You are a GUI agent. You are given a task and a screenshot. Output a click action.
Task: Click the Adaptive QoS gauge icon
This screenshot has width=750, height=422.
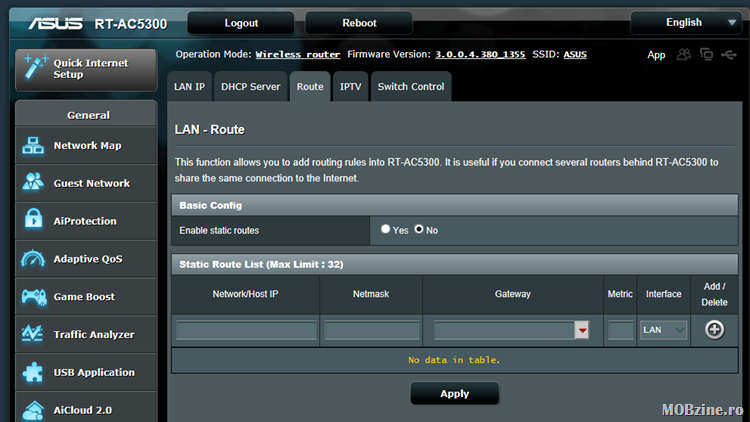point(33,258)
